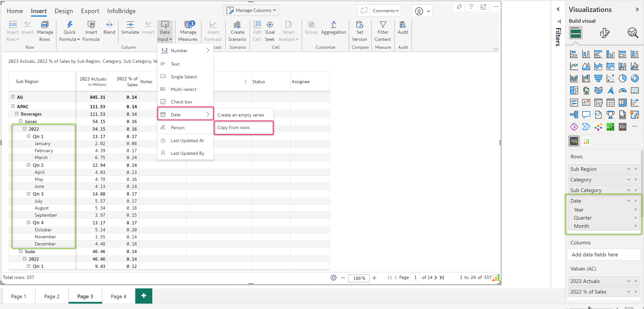Click the Simulate column icon

tap(130, 25)
